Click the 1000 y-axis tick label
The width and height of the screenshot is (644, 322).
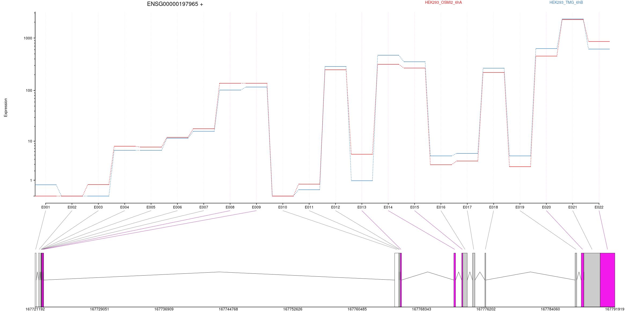pyautogui.click(x=28, y=38)
